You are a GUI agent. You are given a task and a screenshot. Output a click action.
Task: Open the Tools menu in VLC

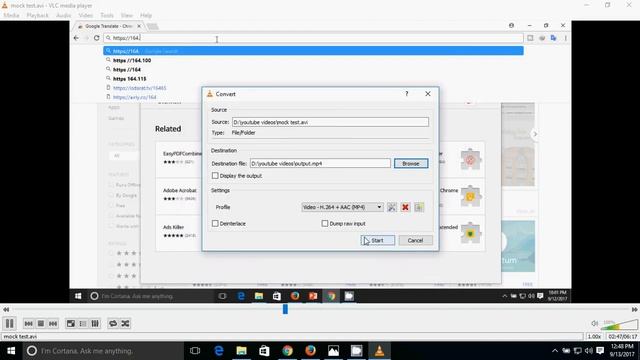(x=107, y=15)
